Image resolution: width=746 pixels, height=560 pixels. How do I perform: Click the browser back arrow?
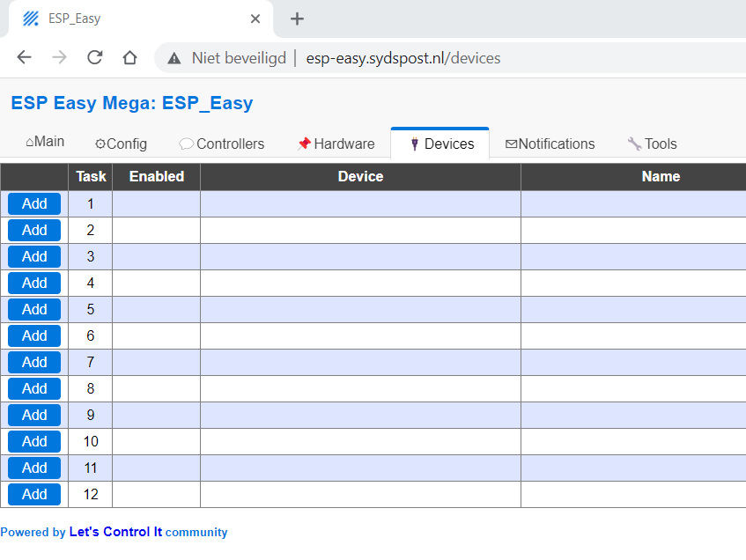pos(24,57)
